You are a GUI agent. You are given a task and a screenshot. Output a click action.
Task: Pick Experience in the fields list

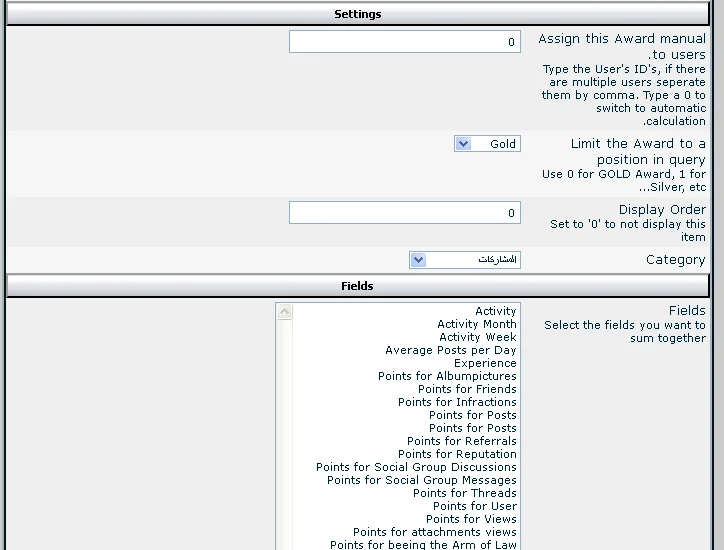(x=485, y=363)
